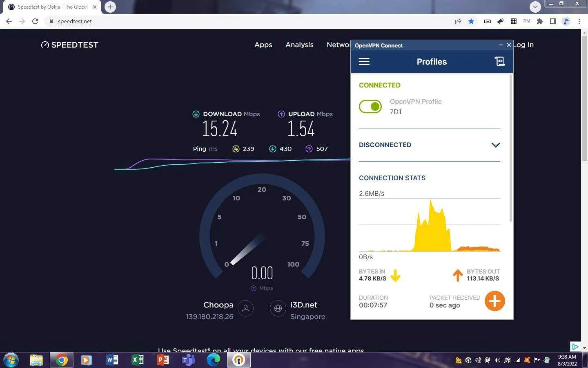588x368 pixels.
Task: Click the Choopa ISP user icon
Action: point(245,308)
